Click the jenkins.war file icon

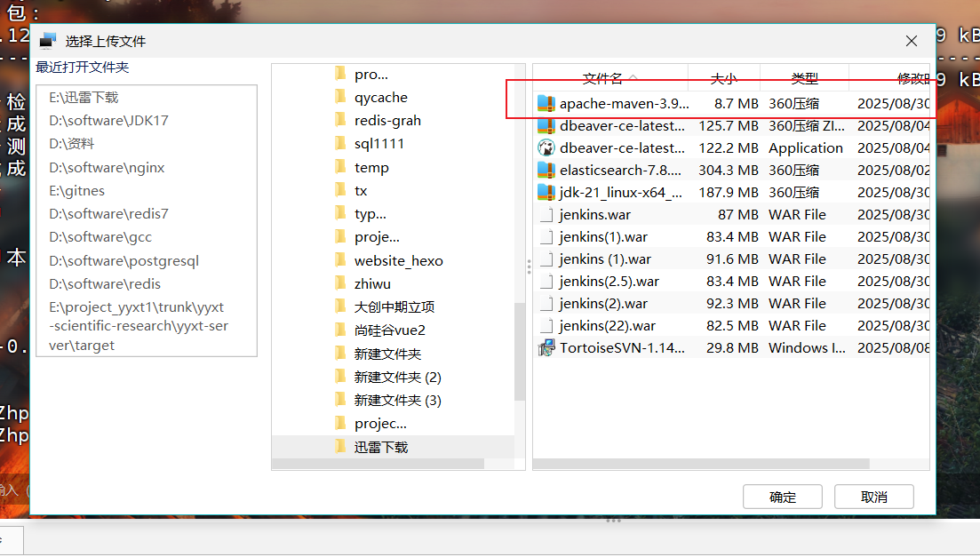click(546, 215)
